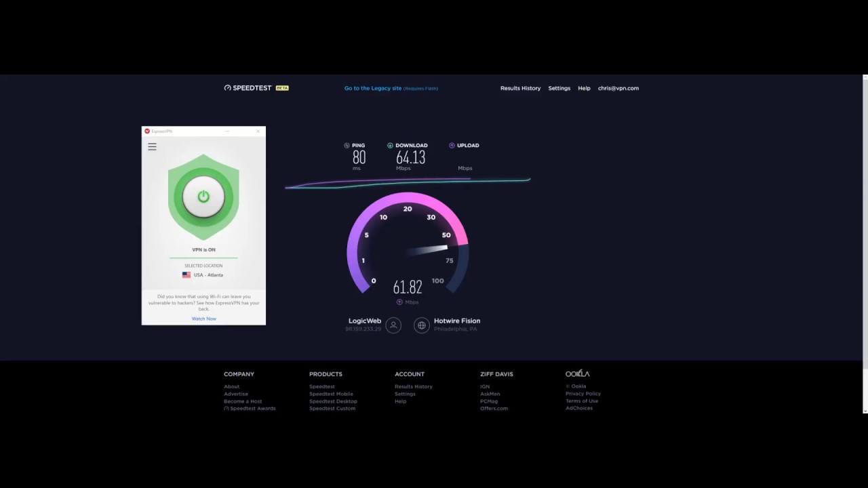Open IGN link under Ziff Davis
Image resolution: width=868 pixels, height=488 pixels.
click(485, 386)
